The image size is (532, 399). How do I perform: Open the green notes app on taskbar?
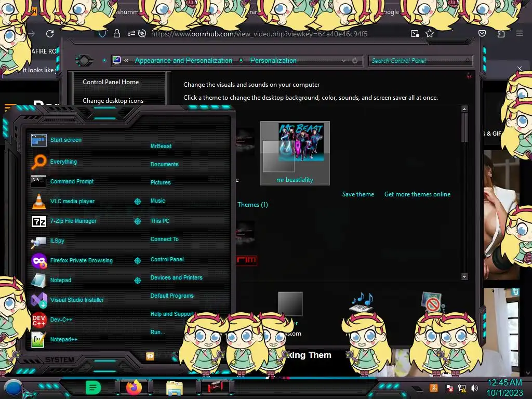pos(94,388)
